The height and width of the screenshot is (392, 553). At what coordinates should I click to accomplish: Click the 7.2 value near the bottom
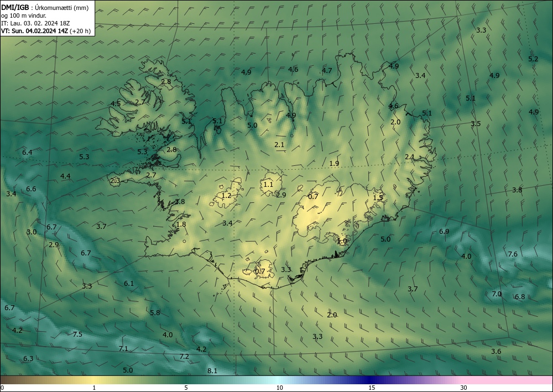(184, 357)
